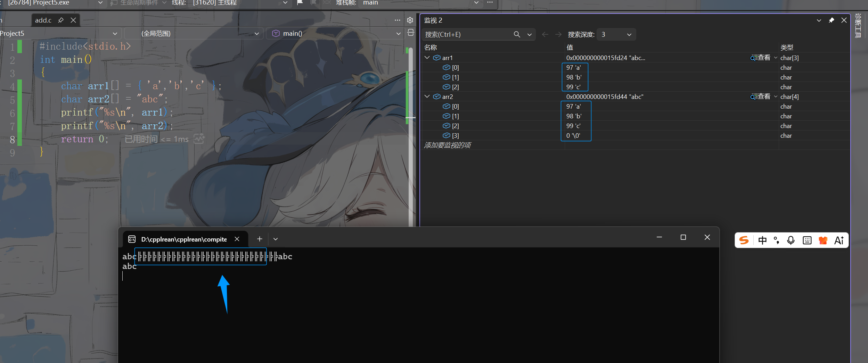This screenshot has width=868, height=363.
Task: Toggle the thread flag icon in debug toolbar
Action: pos(300,2)
